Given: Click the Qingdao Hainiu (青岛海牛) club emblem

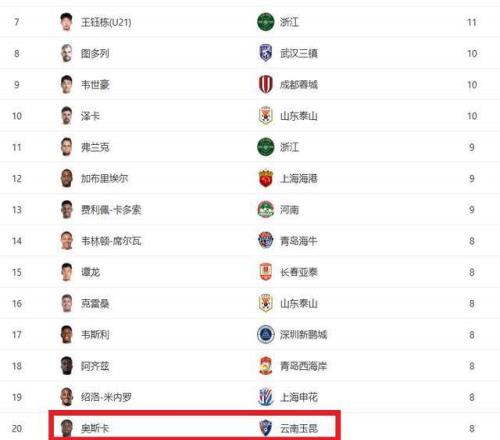Looking at the screenshot, I should [266, 240].
